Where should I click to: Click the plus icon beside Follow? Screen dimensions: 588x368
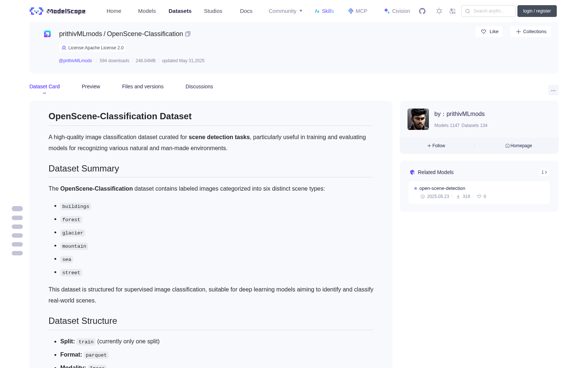point(429,146)
